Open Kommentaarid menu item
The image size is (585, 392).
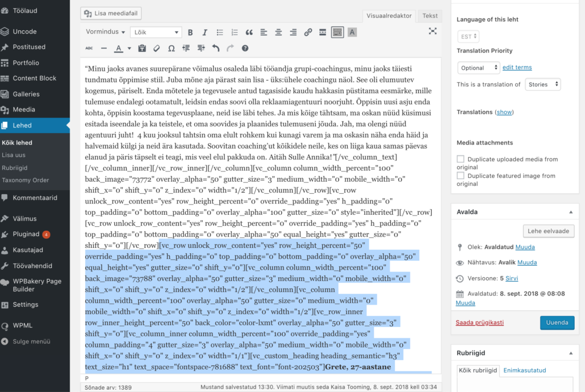35,198
